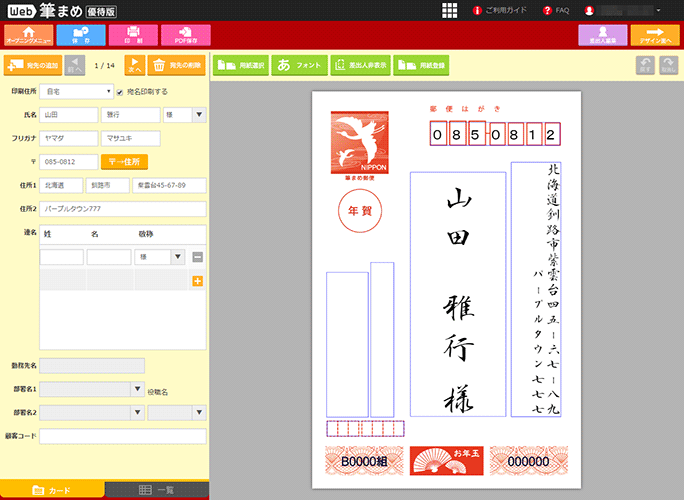The width and height of the screenshot is (684, 500).
Task: Select the sender postal code boxes
Action: click(x=366, y=428)
